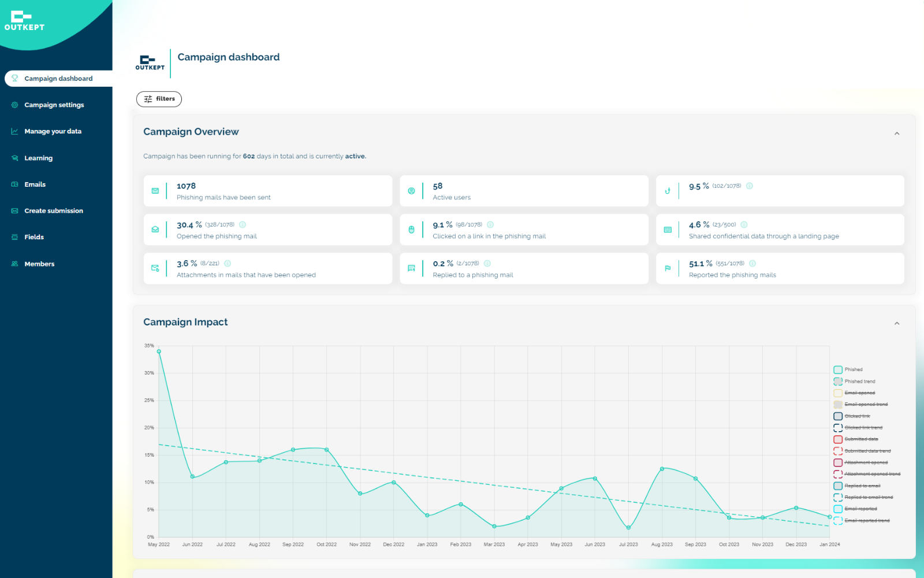The width and height of the screenshot is (924, 578).
Task: Toggle the Phished trend legend entry
Action: tap(855, 381)
